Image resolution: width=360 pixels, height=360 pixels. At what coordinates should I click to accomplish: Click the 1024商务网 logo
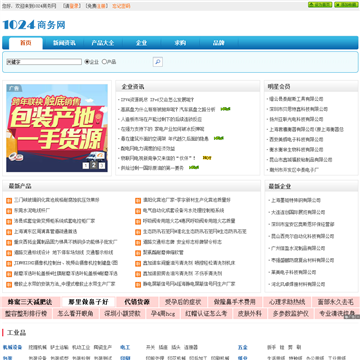pyautogui.click(x=34, y=25)
